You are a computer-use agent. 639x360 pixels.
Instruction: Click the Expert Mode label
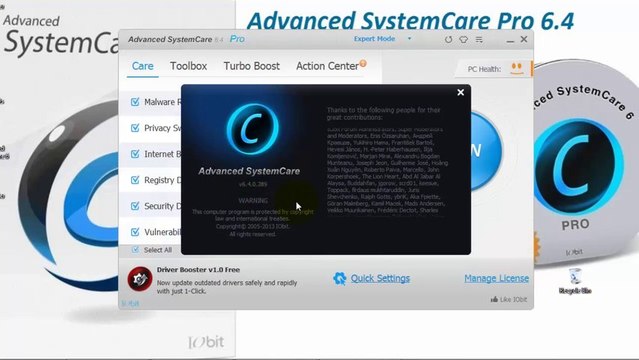tap(374, 39)
